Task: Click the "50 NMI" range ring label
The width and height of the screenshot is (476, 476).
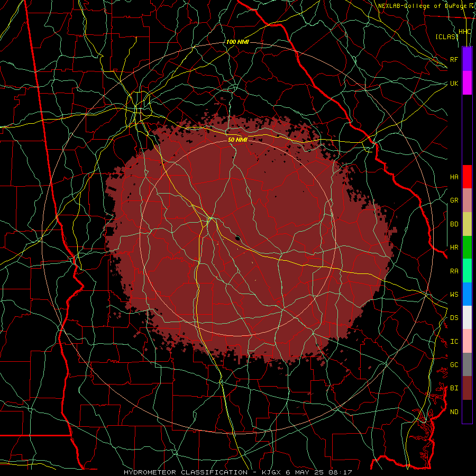Action: click(x=237, y=140)
